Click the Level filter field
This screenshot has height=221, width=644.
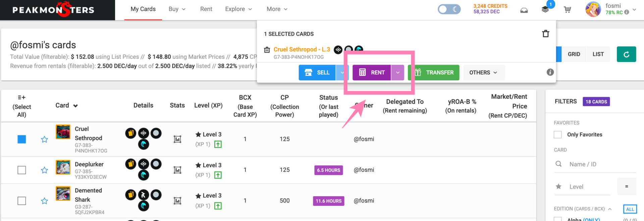582,187
